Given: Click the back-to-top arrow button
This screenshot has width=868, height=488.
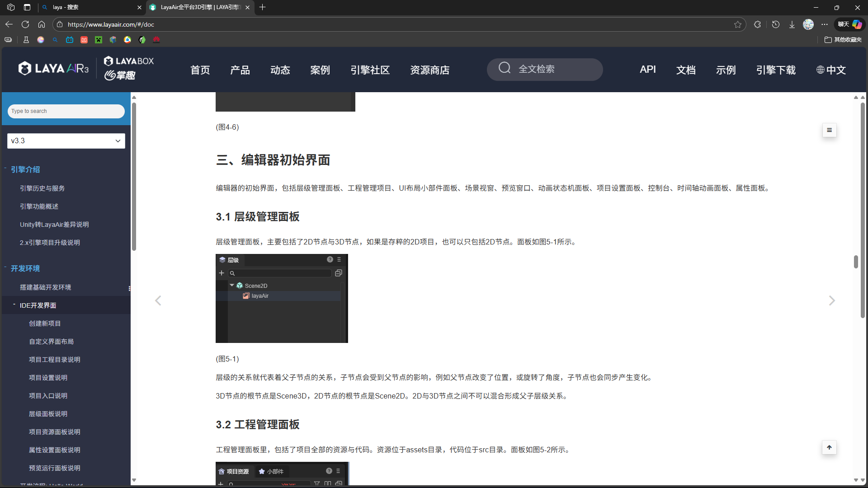Looking at the screenshot, I should coord(829,447).
